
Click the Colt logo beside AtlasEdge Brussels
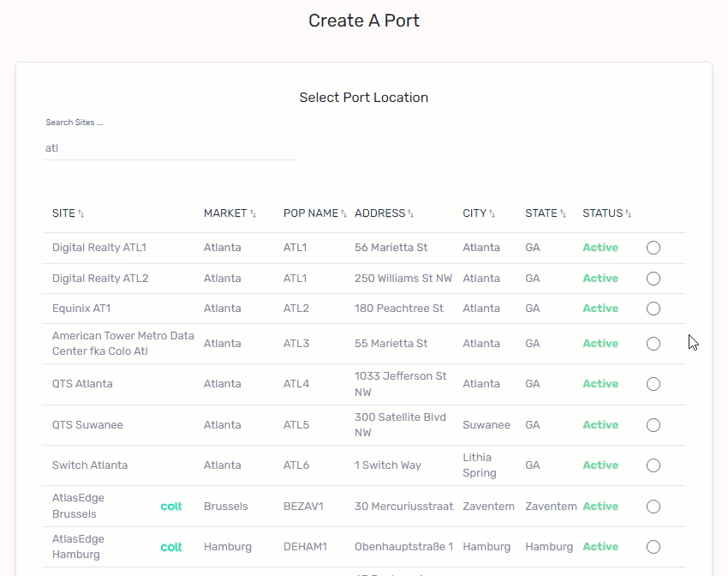tap(171, 507)
